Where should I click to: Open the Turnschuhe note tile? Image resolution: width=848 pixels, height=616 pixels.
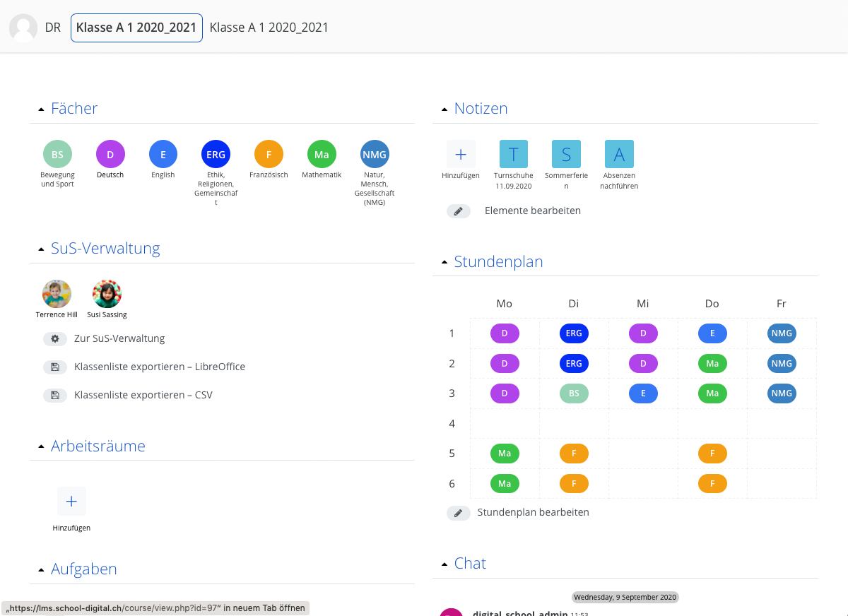[x=514, y=154]
